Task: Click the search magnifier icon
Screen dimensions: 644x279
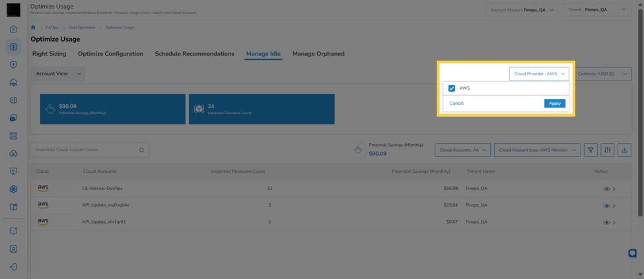Action: click(x=142, y=150)
